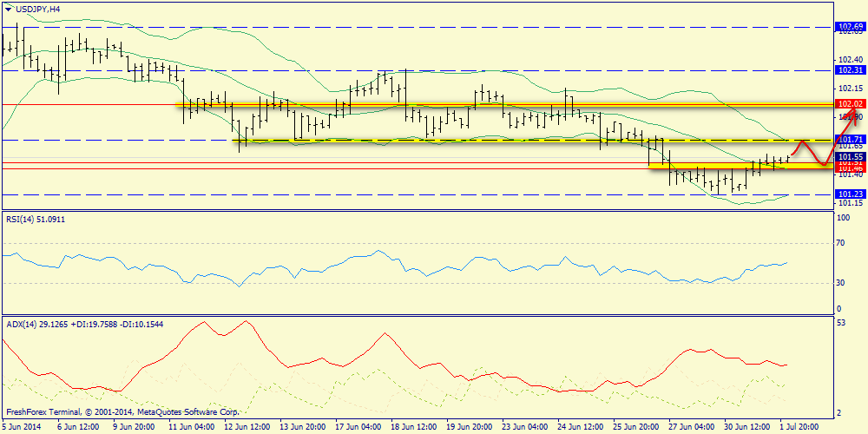Click the 102.40 price axis value
Viewport: 868px width, 434px height.
[852, 60]
